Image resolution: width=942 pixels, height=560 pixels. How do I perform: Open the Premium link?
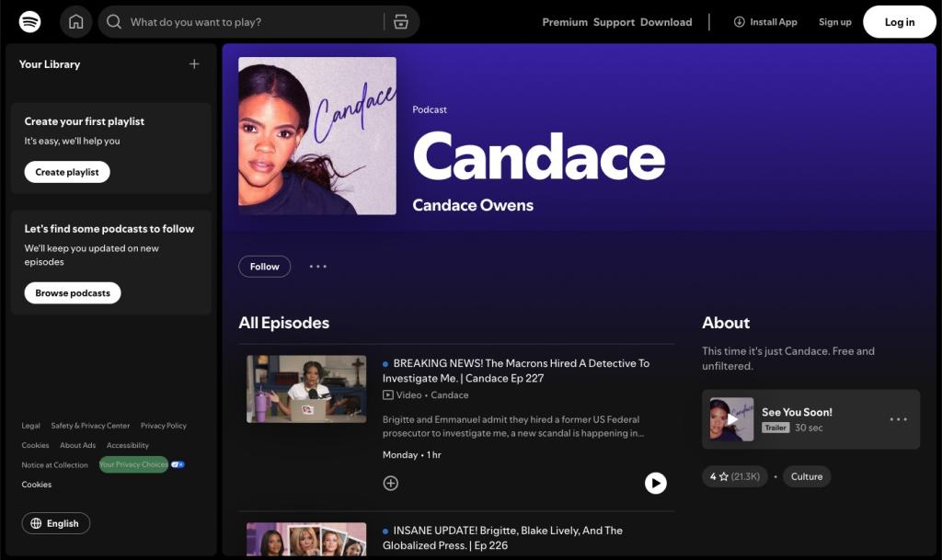coord(565,22)
